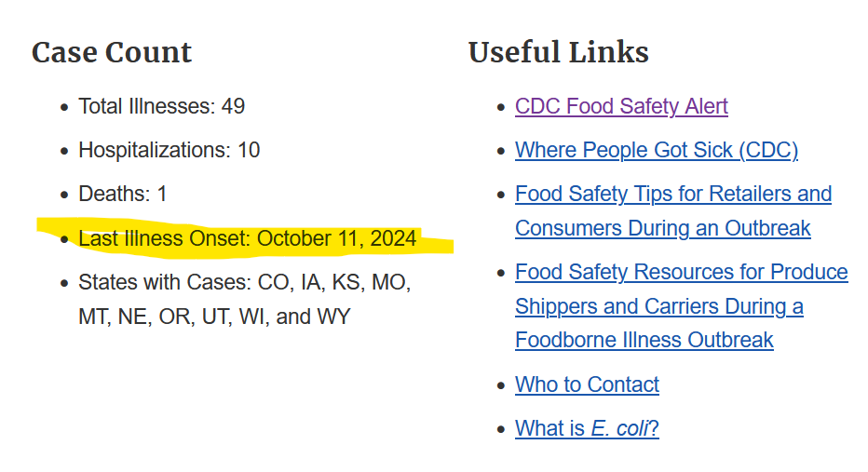The height and width of the screenshot is (472, 868).
Task: Click the Deaths: 1 entry
Action: [122, 194]
